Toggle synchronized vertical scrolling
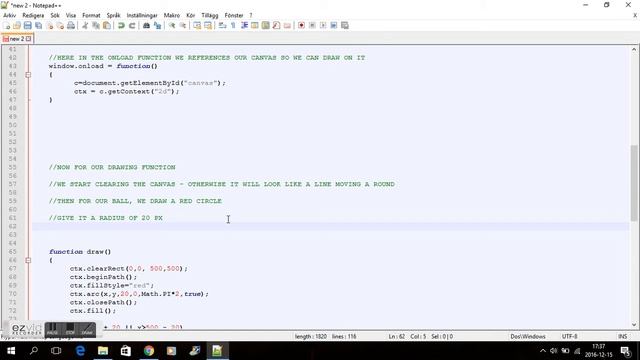The height and width of the screenshot is (360, 640). (197, 25)
